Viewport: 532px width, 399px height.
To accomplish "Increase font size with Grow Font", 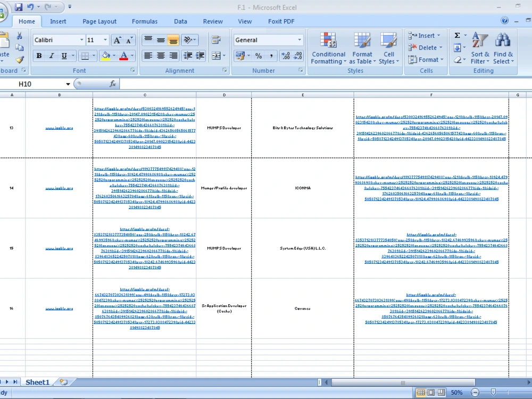I will pyautogui.click(x=117, y=40).
